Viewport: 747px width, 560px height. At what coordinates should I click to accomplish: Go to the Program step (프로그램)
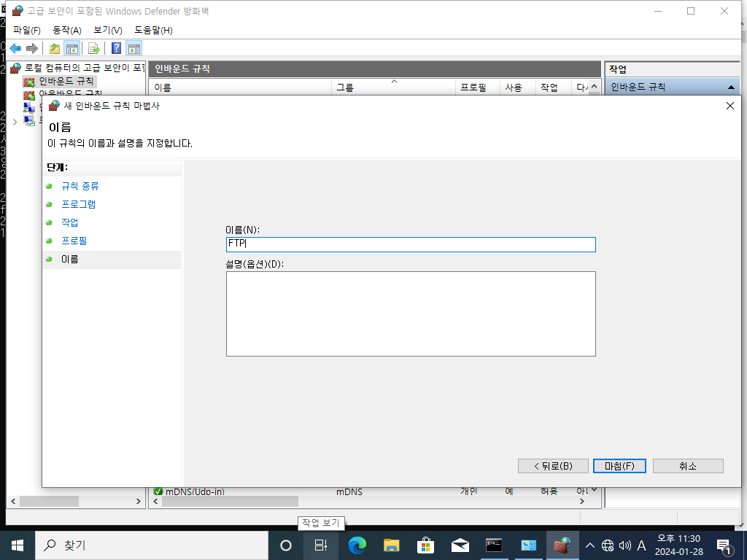[79, 204]
